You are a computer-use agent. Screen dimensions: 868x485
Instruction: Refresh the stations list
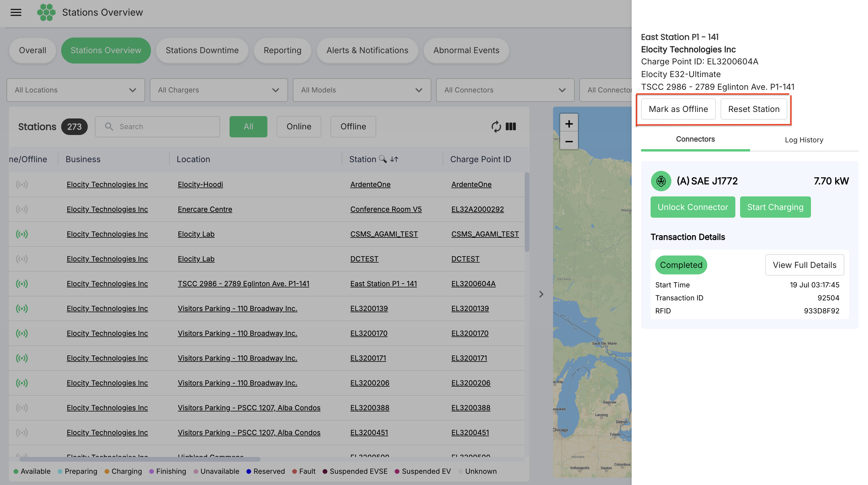[496, 127]
